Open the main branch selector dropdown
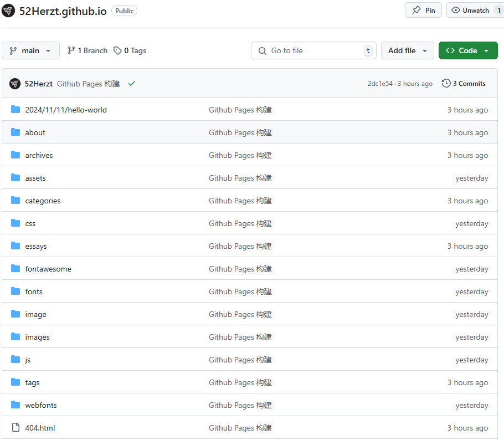Screen dimensions: 504x440 [30, 50]
